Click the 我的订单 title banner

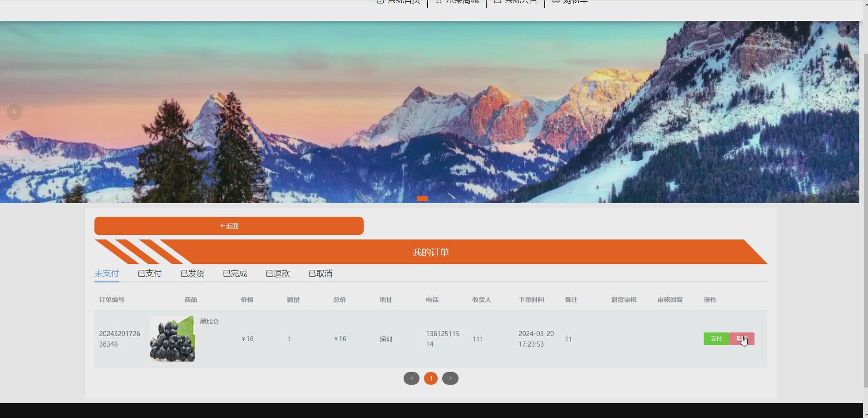(431, 252)
